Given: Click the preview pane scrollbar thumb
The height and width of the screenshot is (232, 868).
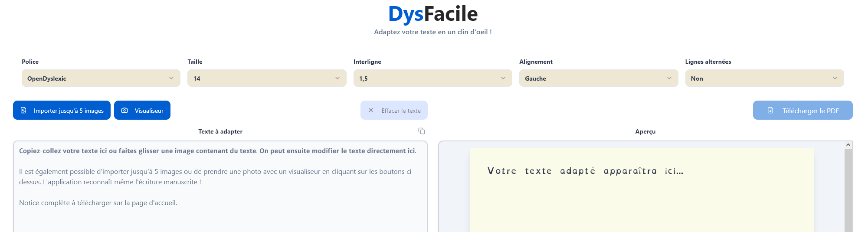Looking at the screenshot, I should [x=848, y=191].
